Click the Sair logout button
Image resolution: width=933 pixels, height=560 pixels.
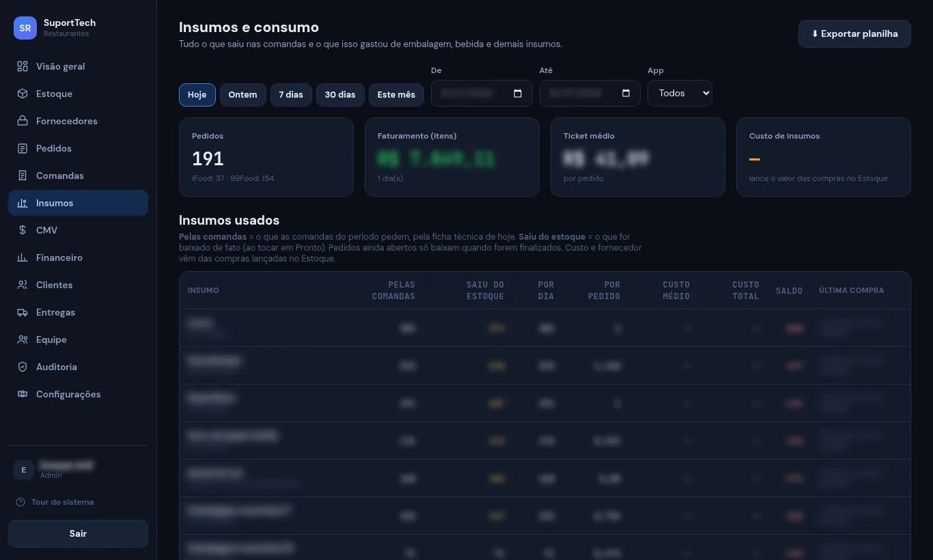click(x=78, y=533)
